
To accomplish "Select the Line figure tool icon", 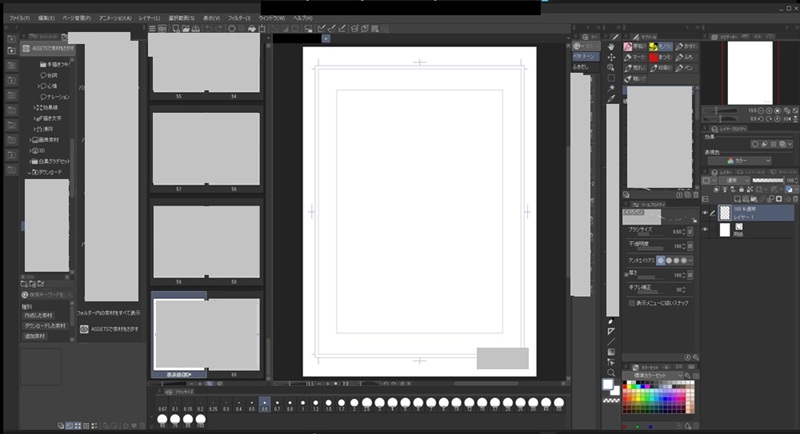I will click(x=611, y=341).
